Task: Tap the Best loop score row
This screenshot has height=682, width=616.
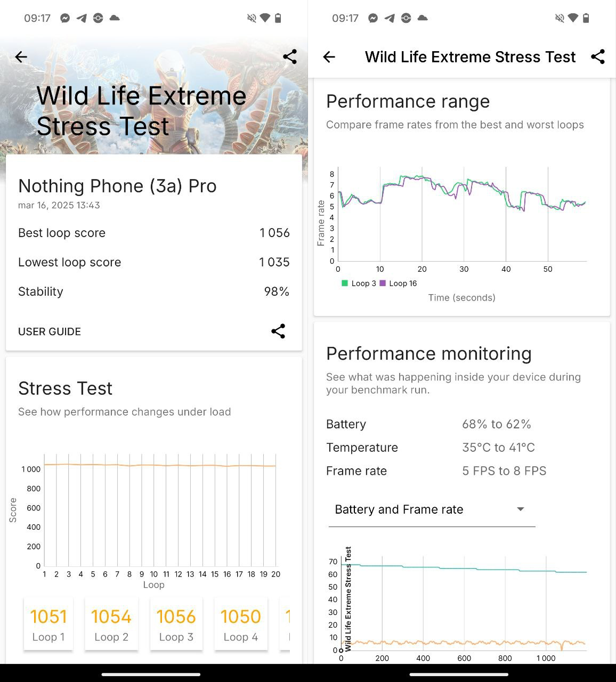Action: [x=153, y=233]
